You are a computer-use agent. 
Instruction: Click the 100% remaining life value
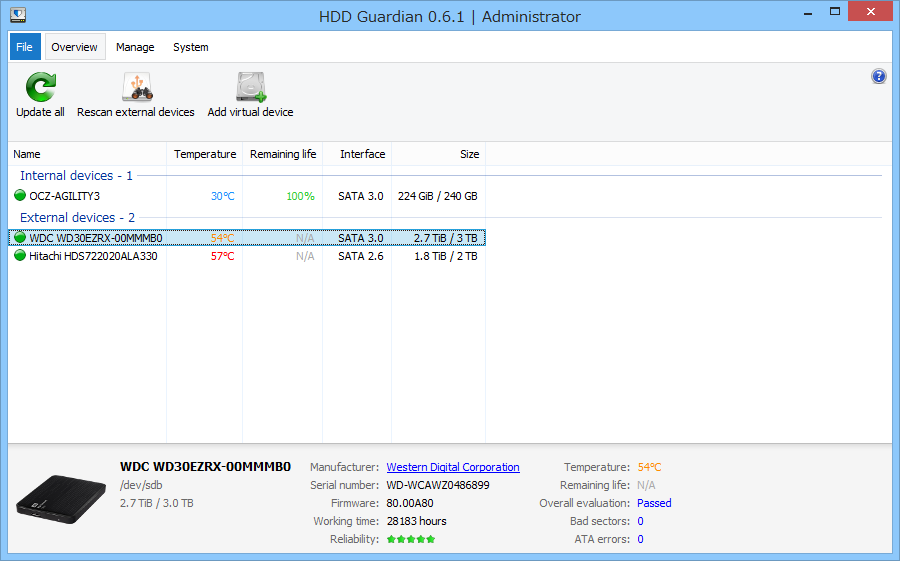[301, 196]
